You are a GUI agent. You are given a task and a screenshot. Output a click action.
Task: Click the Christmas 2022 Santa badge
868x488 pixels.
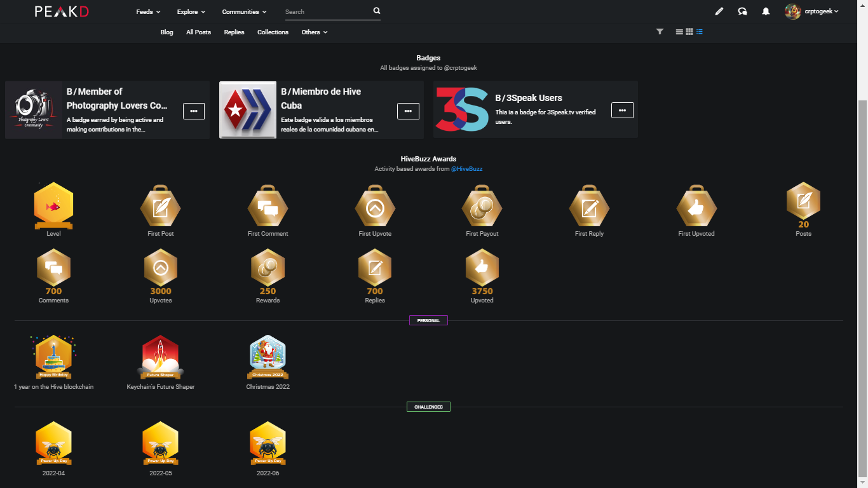tap(268, 357)
